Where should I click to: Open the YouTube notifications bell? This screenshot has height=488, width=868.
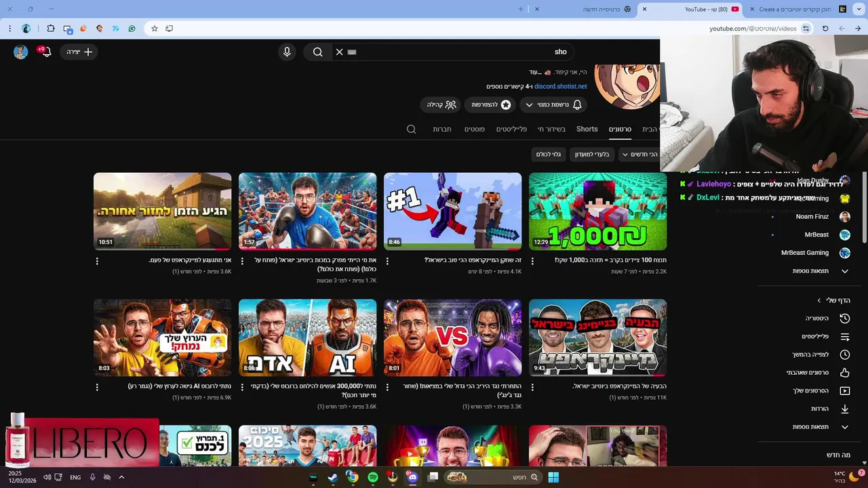point(45,52)
